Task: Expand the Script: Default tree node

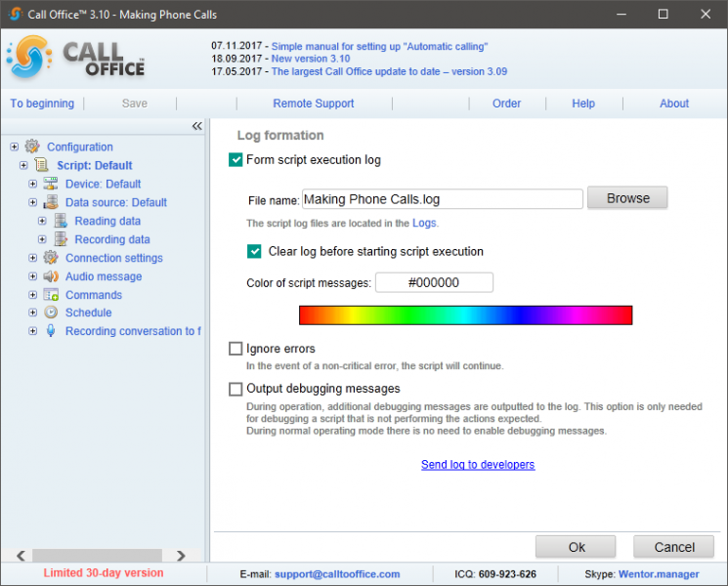Action: tap(23, 165)
